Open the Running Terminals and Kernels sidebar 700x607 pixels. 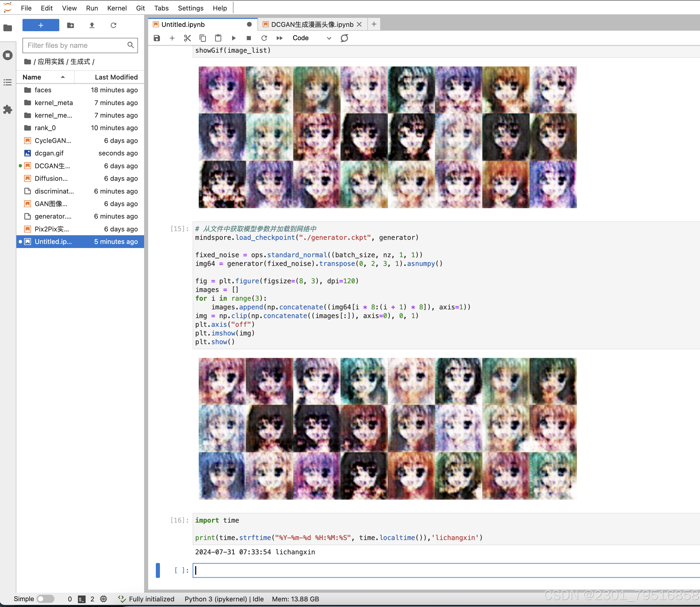coord(7,55)
